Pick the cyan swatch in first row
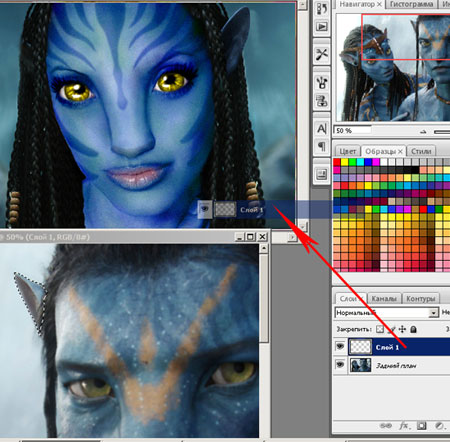This screenshot has height=442, width=450. (360, 162)
